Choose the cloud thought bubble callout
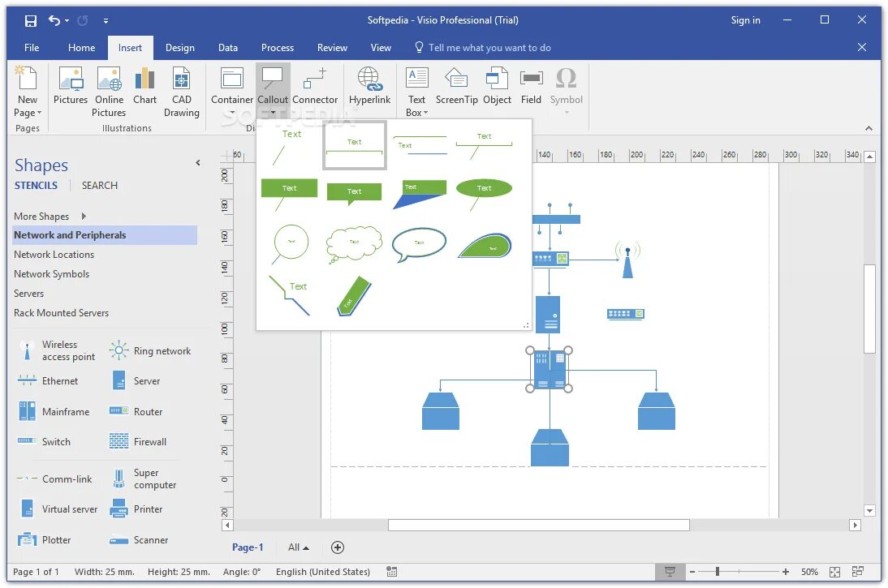888x588 pixels. point(353,244)
